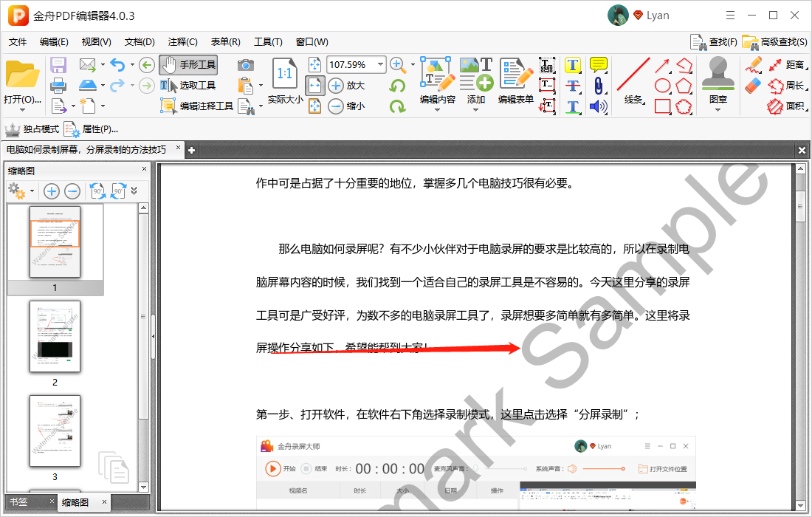The width and height of the screenshot is (812, 517).
Task: Click the Undo arrow icon
Action: (117, 65)
